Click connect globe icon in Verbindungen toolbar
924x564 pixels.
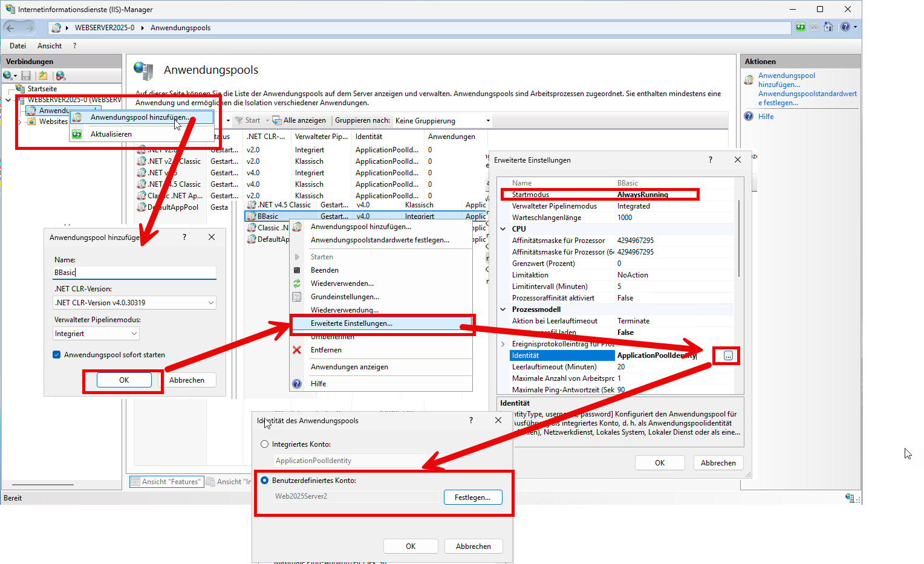[8, 76]
